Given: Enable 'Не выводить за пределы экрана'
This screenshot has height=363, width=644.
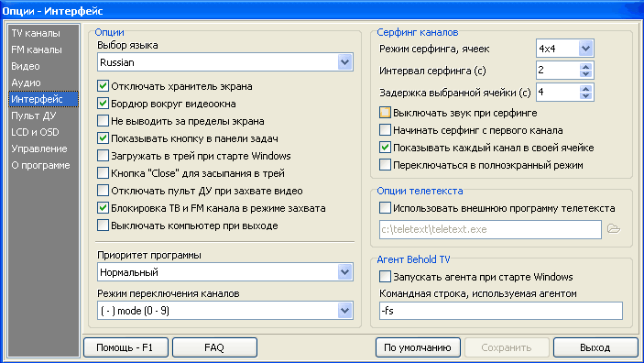Looking at the screenshot, I should click(103, 121).
